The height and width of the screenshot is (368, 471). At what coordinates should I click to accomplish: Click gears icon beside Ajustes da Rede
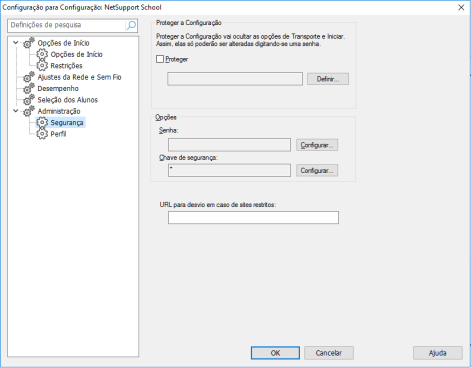[x=29, y=77]
